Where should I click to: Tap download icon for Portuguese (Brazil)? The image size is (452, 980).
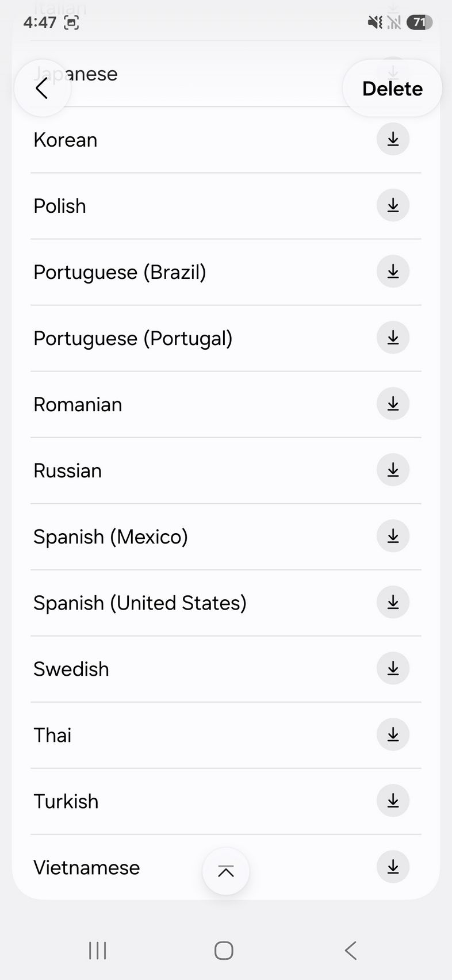(x=393, y=271)
